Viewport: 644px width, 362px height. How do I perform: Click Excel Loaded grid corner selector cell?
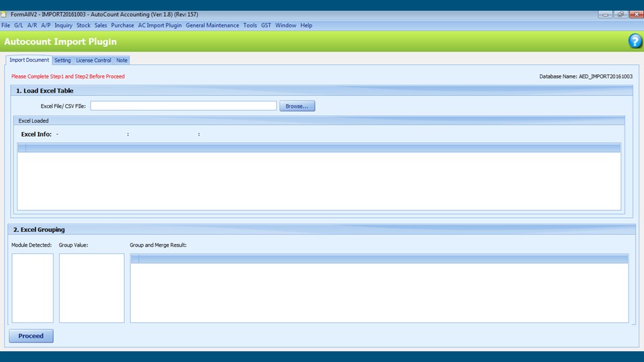click(21, 147)
